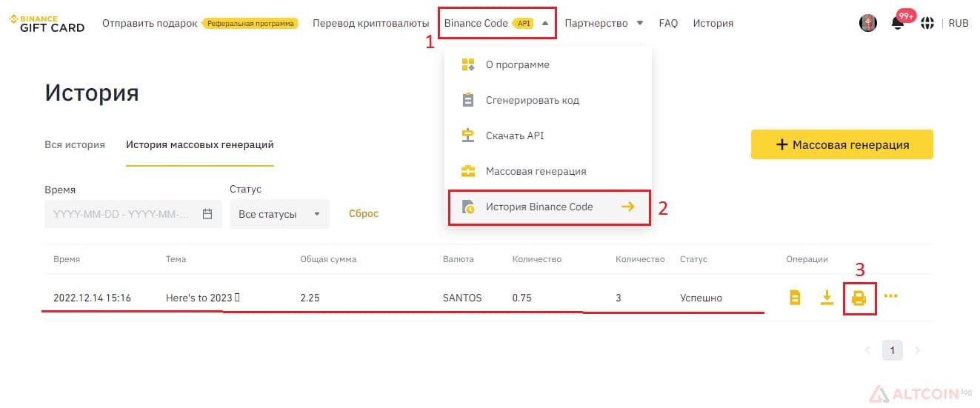
Task: Click the Реферальная программа badge
Action: [x=251, y=23]
